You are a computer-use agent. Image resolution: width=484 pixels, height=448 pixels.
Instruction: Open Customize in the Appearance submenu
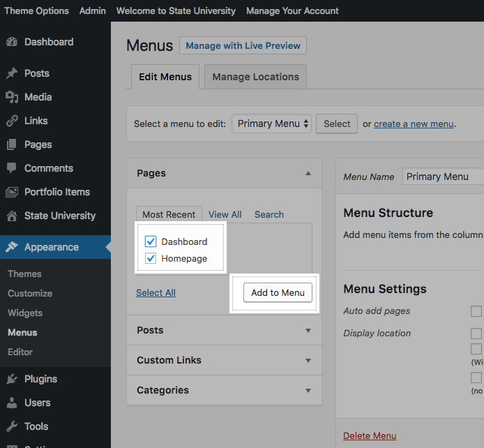tap(30, 293)
